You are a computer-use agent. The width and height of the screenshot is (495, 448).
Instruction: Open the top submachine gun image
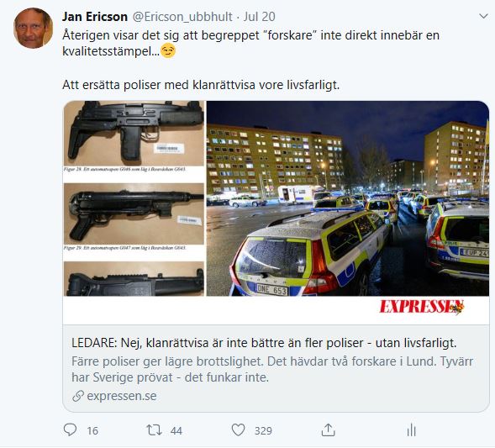[134, 134]
